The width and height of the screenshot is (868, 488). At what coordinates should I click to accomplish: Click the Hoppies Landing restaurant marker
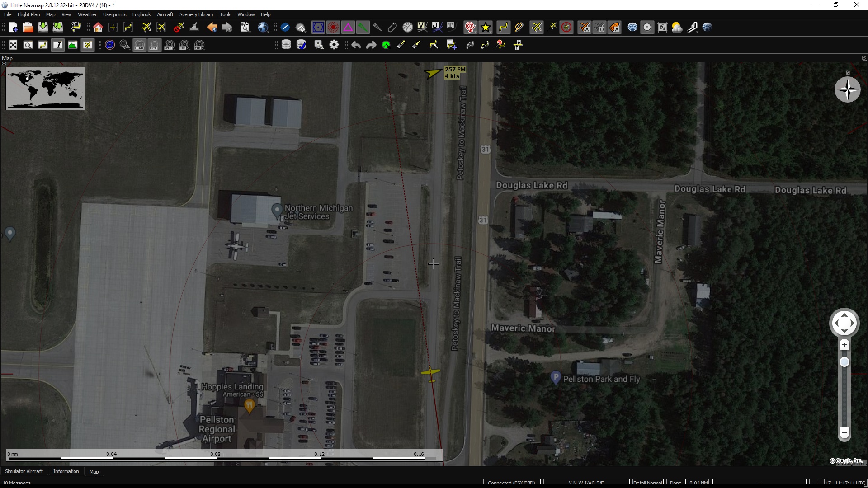click(249, 406)
